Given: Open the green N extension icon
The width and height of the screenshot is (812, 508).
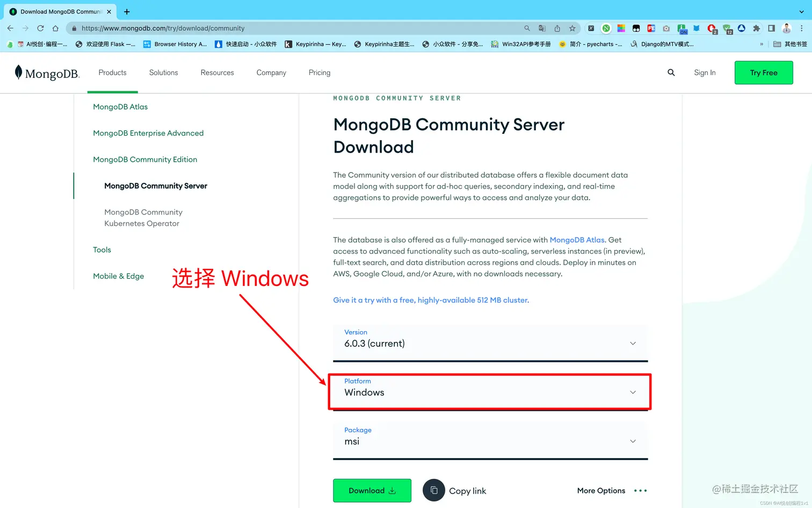Looking at the screenshot, I should 606,28.
